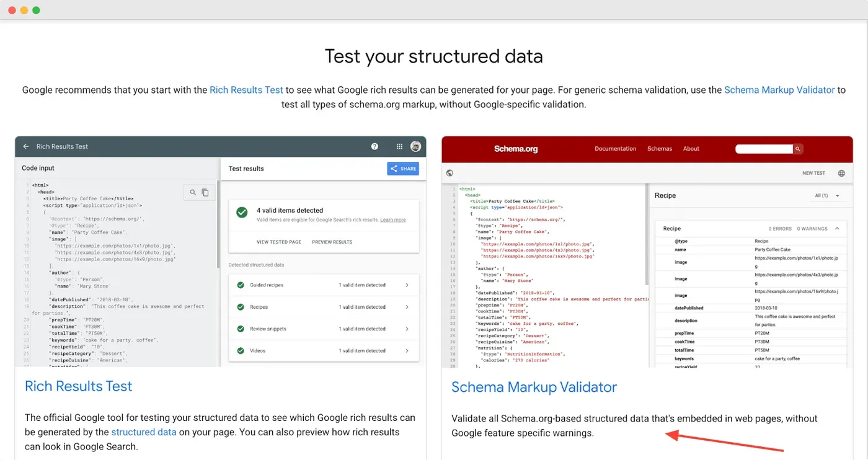Image resolution: width=868 pixels, height=460 pixels.
Task: Click the Schema Markup Validator screenshot thumbnail
Action: click(x=647, y=252)
